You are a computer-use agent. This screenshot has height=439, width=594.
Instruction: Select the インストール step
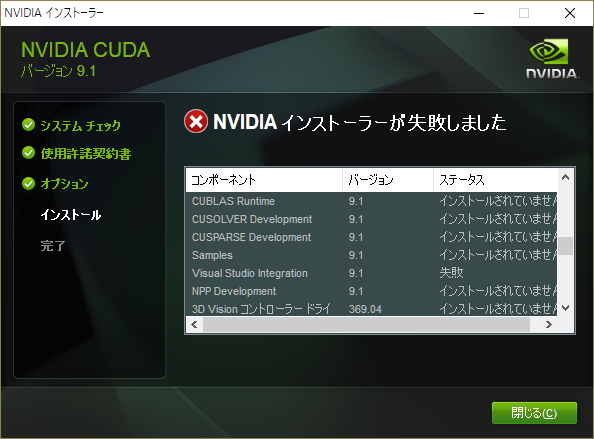click(x=71, y=215)
